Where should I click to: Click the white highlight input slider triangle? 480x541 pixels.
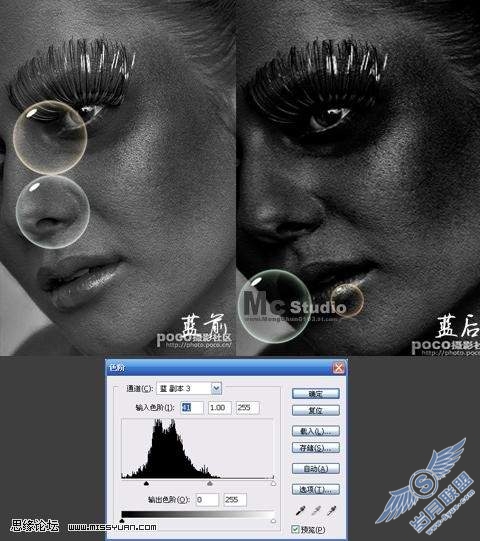pos(273,483)
